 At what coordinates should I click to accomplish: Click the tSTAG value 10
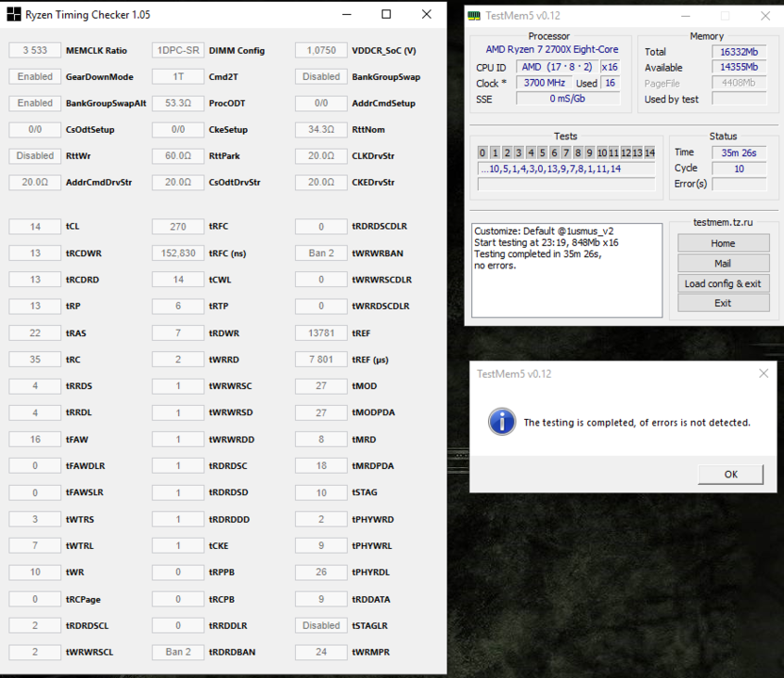(x=321, y=492)
